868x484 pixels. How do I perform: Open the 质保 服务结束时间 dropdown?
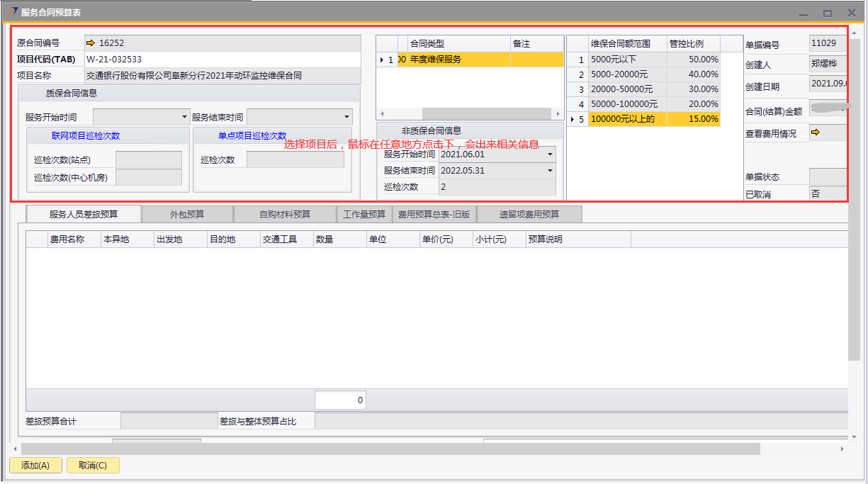346,117
